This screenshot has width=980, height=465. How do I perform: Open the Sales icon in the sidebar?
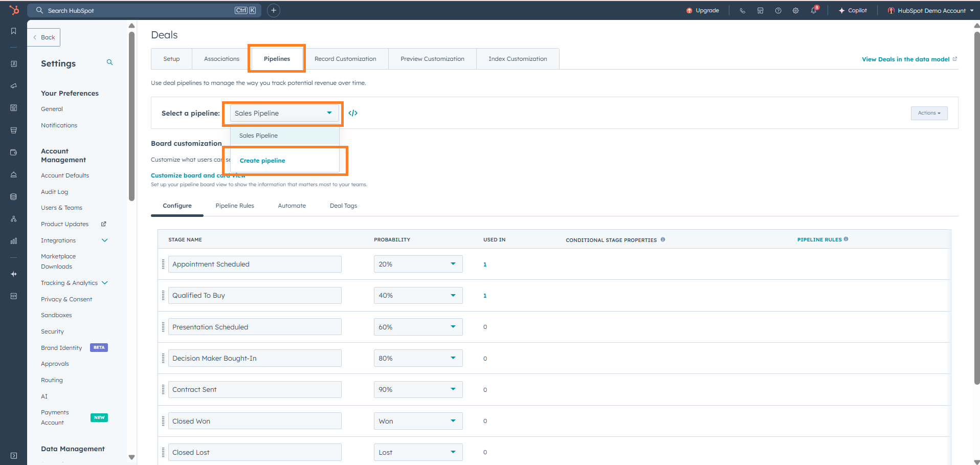click(x=14, y=130)
